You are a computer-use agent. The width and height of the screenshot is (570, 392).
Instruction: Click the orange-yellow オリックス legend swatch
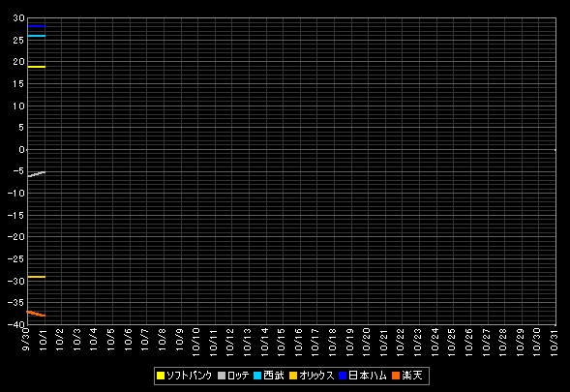tap(293, 376)
